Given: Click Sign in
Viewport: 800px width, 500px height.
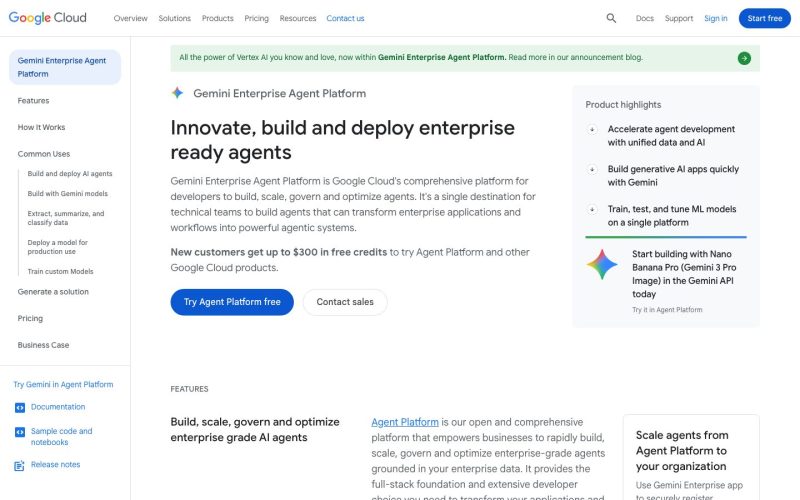Looking at the screenshot, I should tap(715, 18).
